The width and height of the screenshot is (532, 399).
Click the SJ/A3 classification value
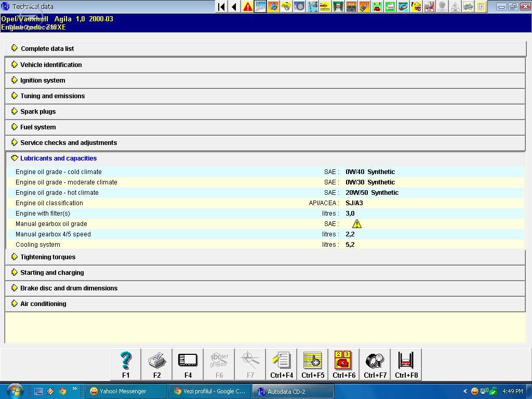pyautogui.click(x=354, y=203)
